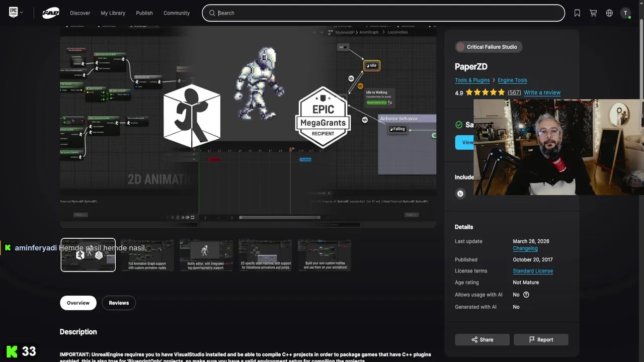Screen dimensions: 644x362
Task: Select the first media thumbnail
Action: tap(88, 255)
